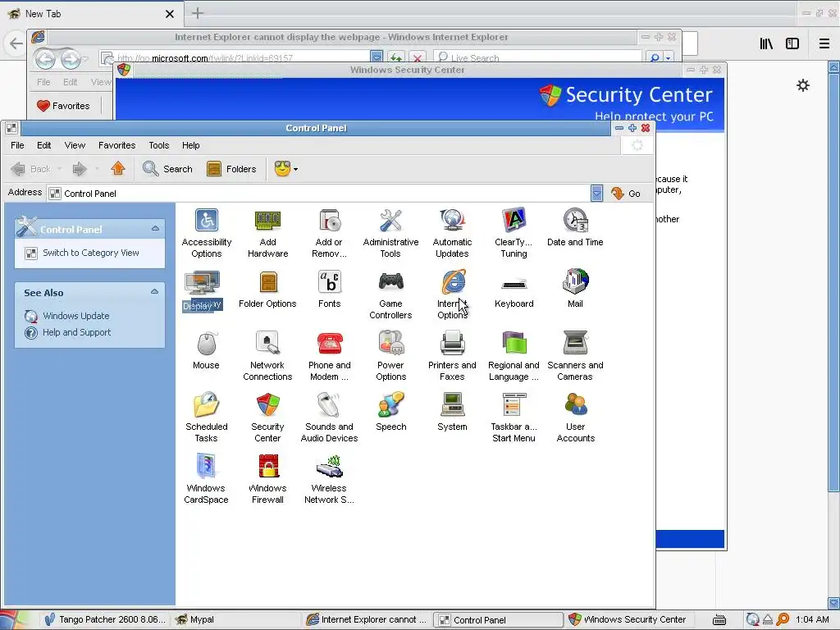Open Sounds and Audio Devices
Viewport: 840px width, 630px height.
coord(329,418)
